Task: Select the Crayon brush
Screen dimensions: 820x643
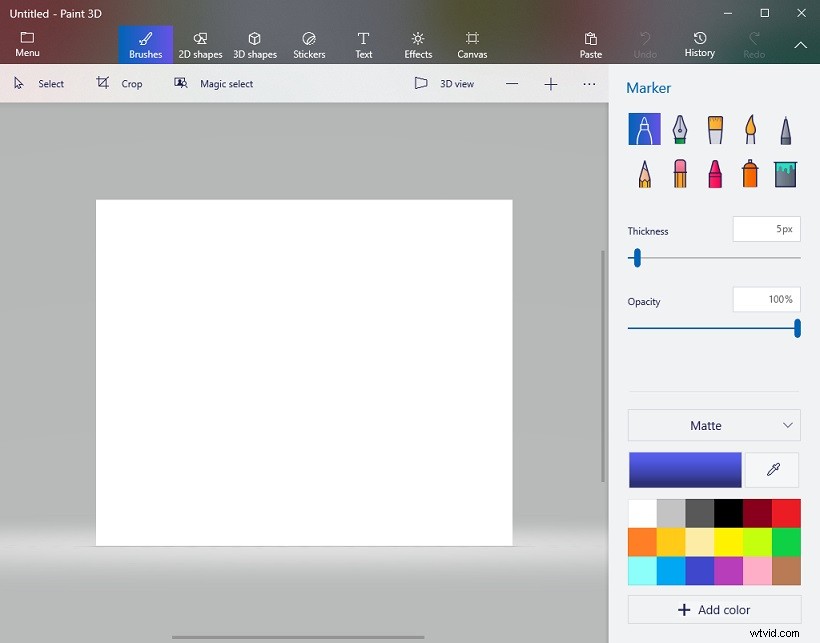Action: tap(714, 173)
